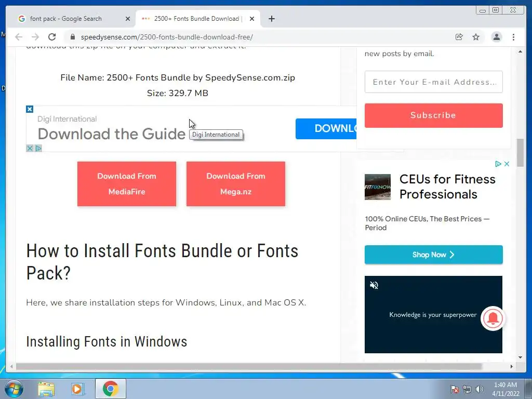Close the font pack Google Search tab
532x399 pixels.
tap(128, 19)
